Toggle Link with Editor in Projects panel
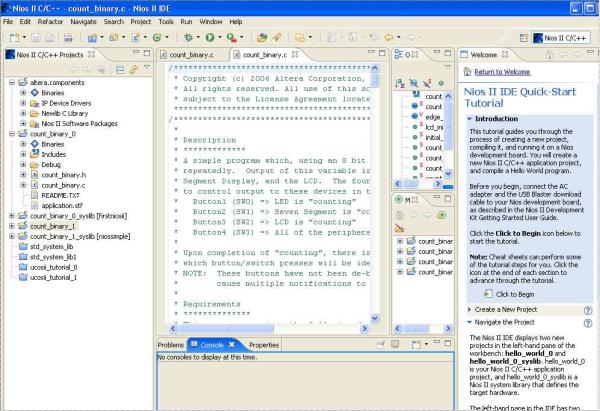600x411 pixels. click(x=133, y=70)
